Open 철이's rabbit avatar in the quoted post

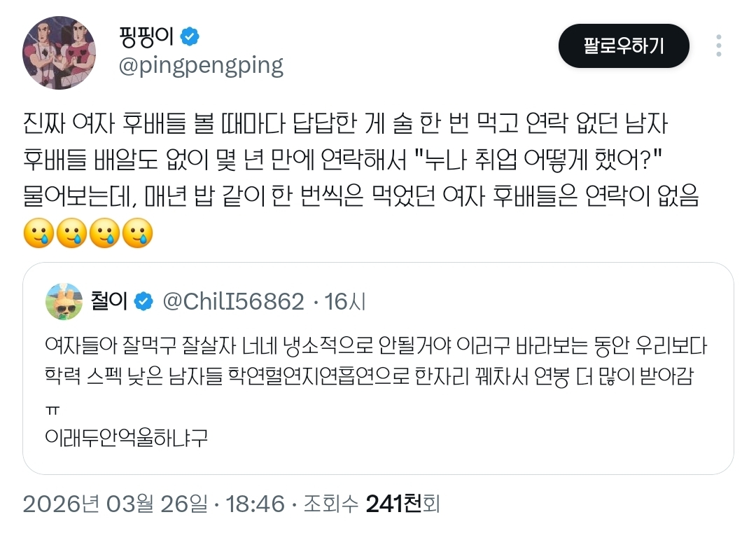click(x=64, y=301)
